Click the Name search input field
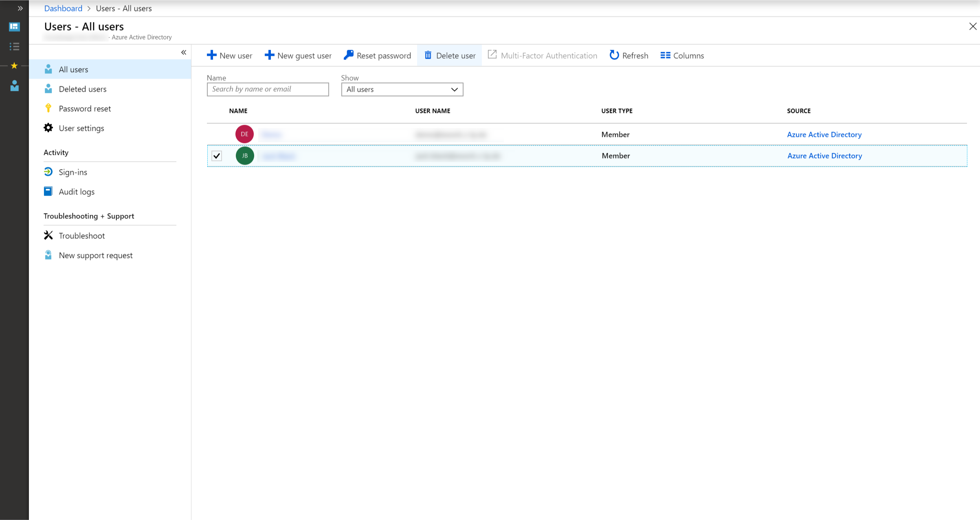The height and width of the screenshot is (520, 980). (268, 89)
